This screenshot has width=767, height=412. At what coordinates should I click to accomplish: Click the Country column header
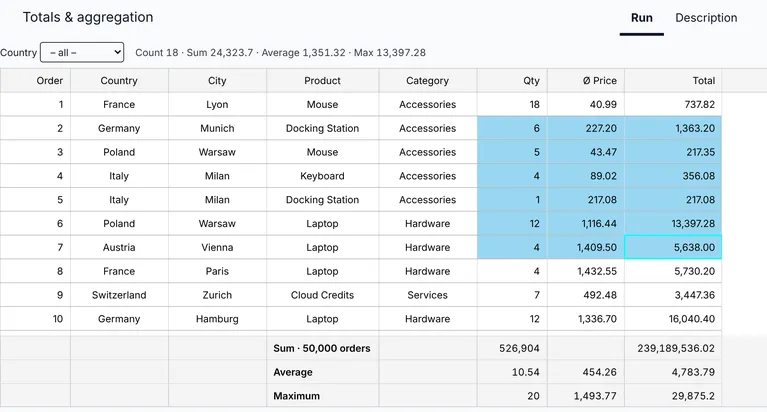[119, 81]
